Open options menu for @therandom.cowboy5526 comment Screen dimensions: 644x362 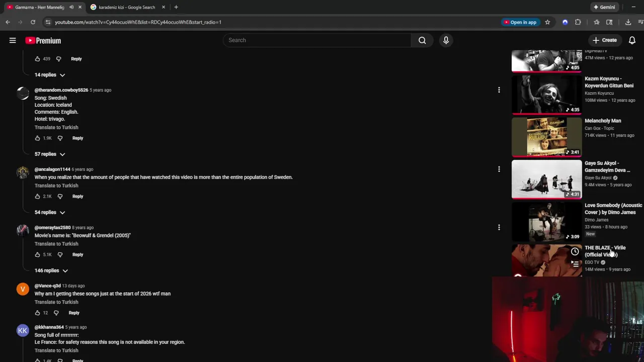(x=499, y=90)
